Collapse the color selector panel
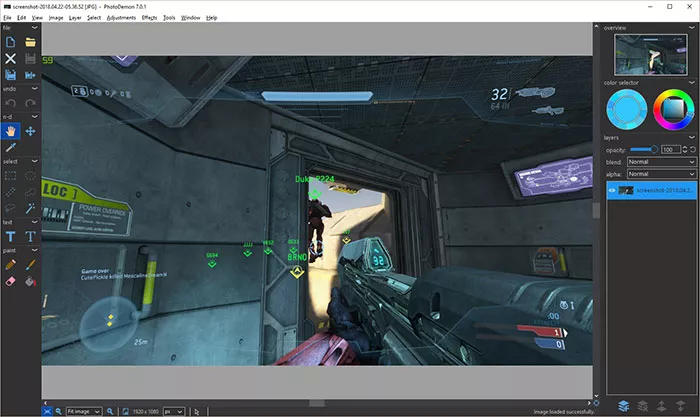 pyautogui.click(x=692, y=83)
